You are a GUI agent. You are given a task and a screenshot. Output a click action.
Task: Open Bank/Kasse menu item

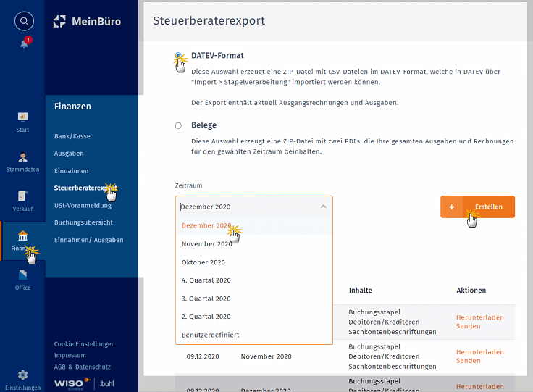pos(72,136)
